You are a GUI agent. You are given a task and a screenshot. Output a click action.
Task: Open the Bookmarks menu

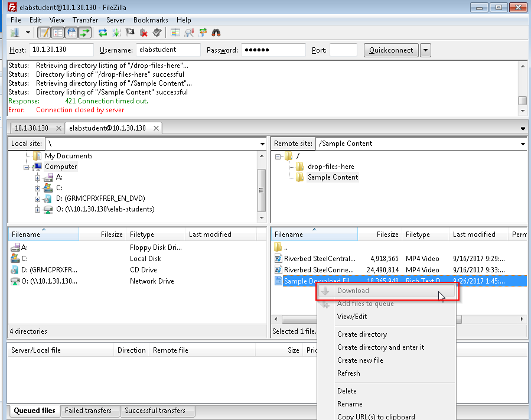pos(151,20)
